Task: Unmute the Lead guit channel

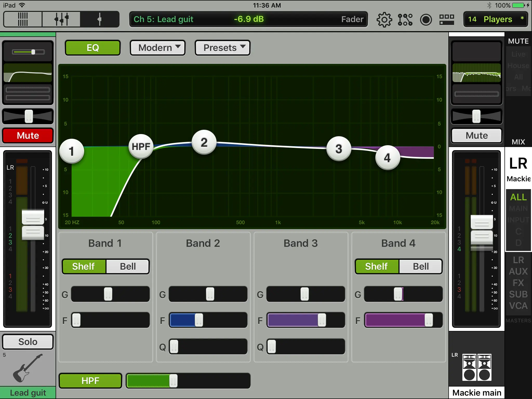Action: 28,136
